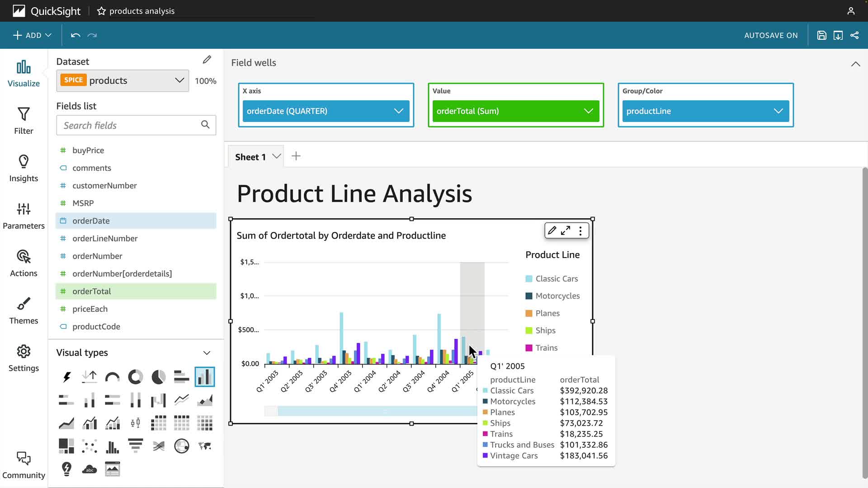Click the Classic Cars legend color swatch
This screenshot has width=868, height=488.
click(x=529, y=279)
